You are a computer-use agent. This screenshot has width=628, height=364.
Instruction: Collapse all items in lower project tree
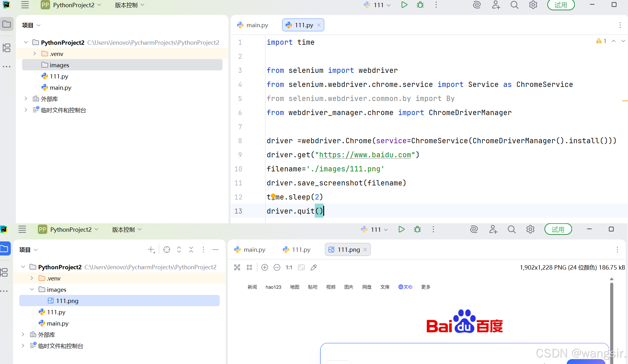191,250
